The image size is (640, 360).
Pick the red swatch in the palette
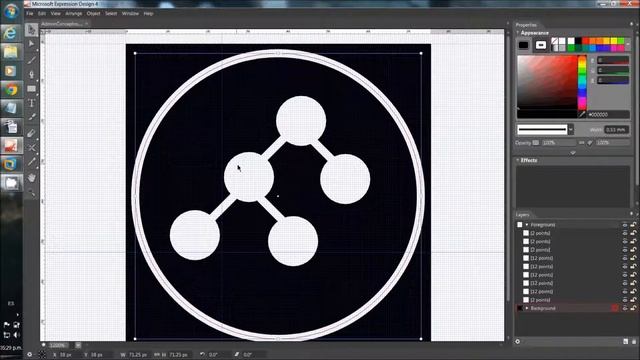(586, 41)
